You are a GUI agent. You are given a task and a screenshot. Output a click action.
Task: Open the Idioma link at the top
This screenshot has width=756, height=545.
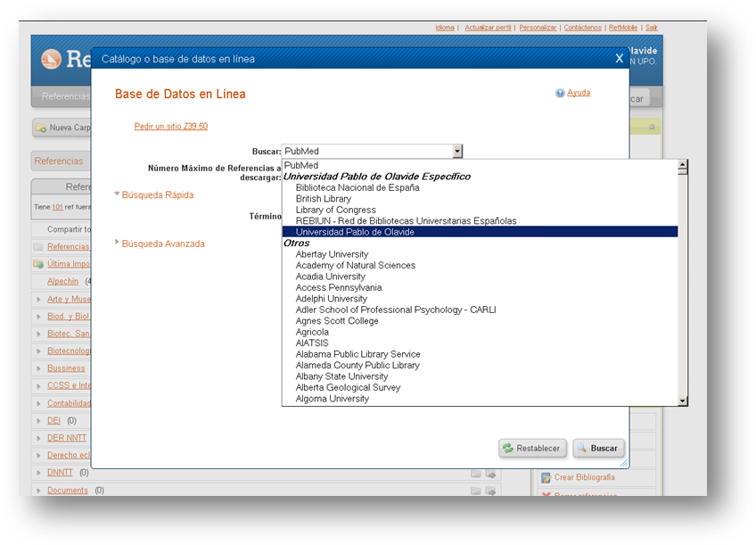pos(445,28)
